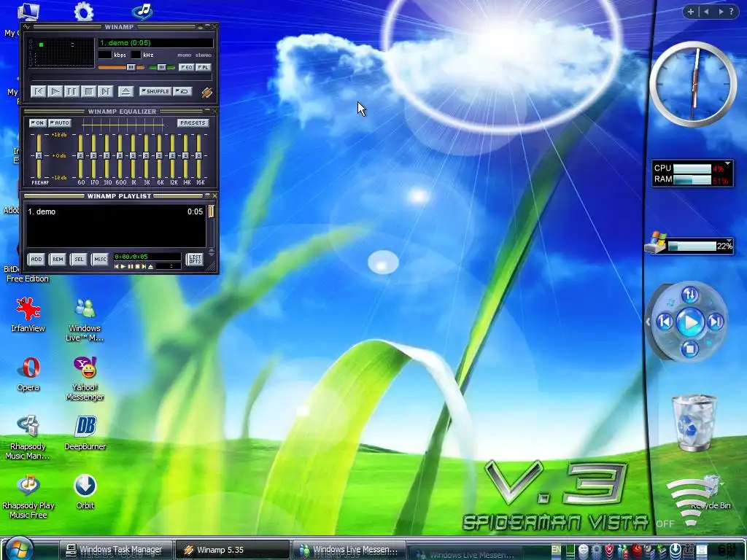The height and width of the screenshot is (560, 747).
Task: Click the Recycle Bin sidebar icon
Action: (x=694, y=423)
